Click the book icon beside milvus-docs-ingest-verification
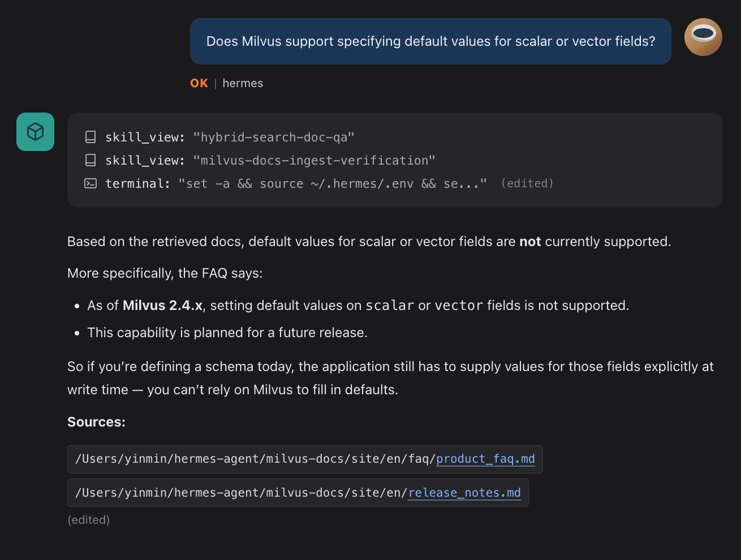This screenshot has height=560, width=741. click(x=91, y=161)
